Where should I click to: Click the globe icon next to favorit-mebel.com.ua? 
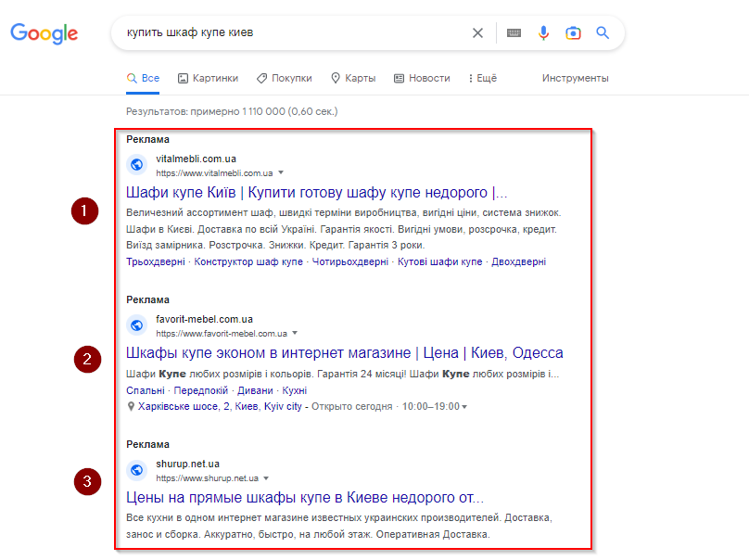point(136,325)
